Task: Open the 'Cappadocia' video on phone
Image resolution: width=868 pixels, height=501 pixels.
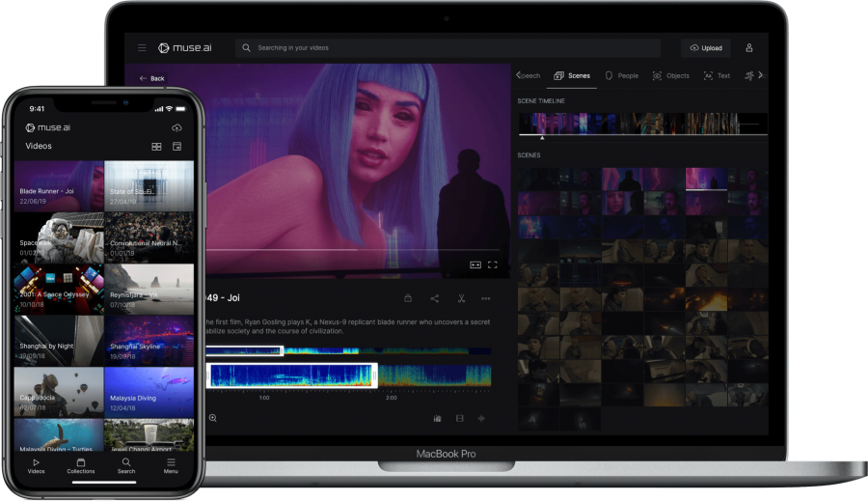Action: (59, 392)
